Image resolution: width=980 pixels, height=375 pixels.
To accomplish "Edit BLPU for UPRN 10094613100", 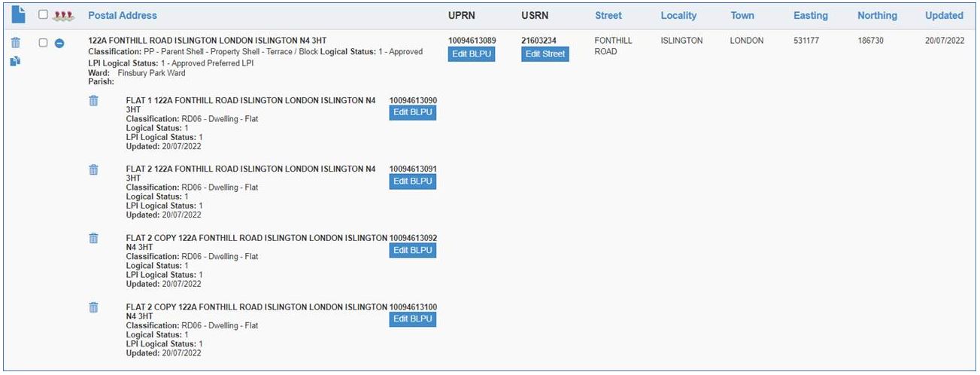I will 413,319.
